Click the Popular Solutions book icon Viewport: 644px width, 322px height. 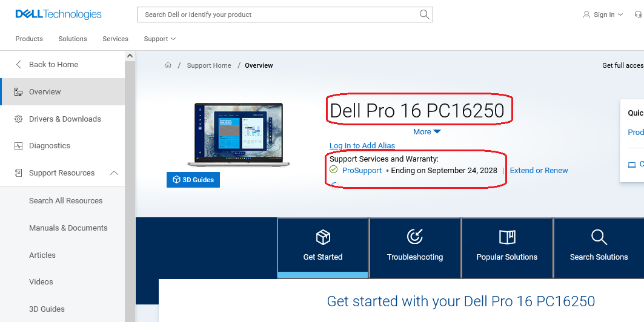[507, 237]
